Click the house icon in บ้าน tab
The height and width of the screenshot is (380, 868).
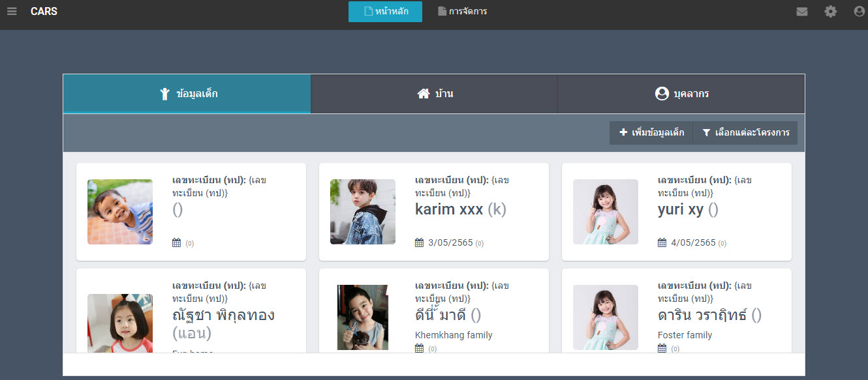423,94
